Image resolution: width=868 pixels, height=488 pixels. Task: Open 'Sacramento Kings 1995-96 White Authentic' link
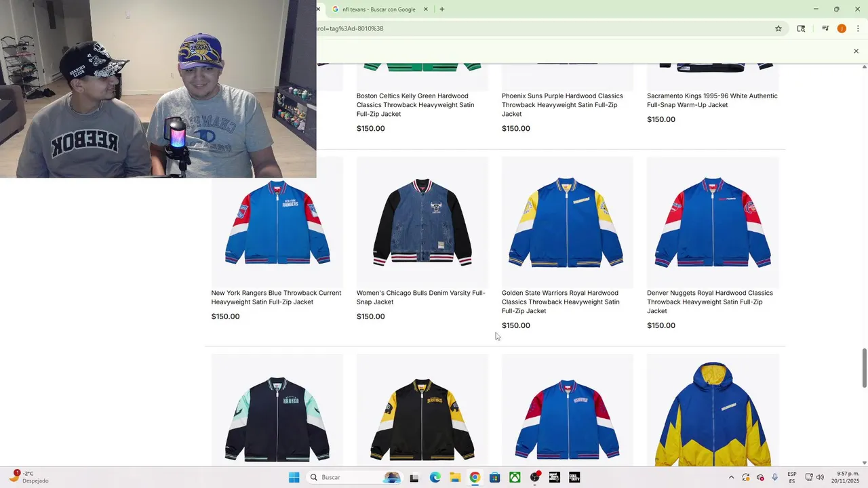(x=712, y=100)
